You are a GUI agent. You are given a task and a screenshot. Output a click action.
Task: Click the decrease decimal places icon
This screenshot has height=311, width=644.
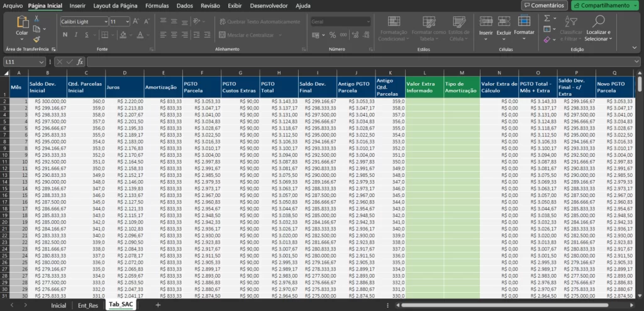tap(365, 35)
